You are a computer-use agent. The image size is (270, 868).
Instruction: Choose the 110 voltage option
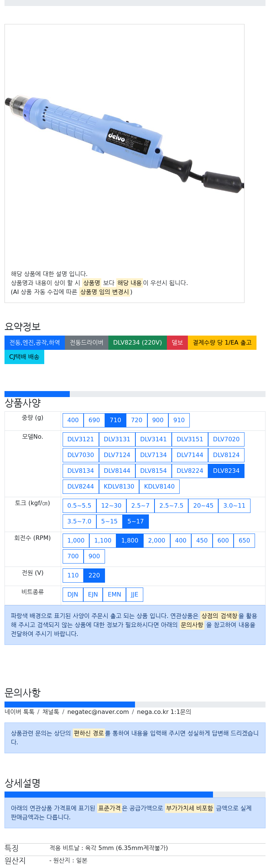pos(73,576)
